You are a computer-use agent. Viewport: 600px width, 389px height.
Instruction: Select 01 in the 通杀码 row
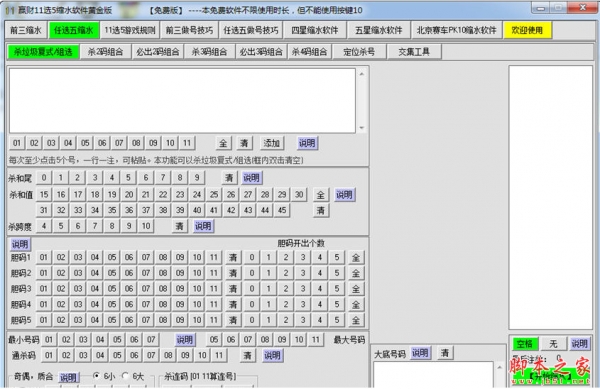tap(49, 355)
